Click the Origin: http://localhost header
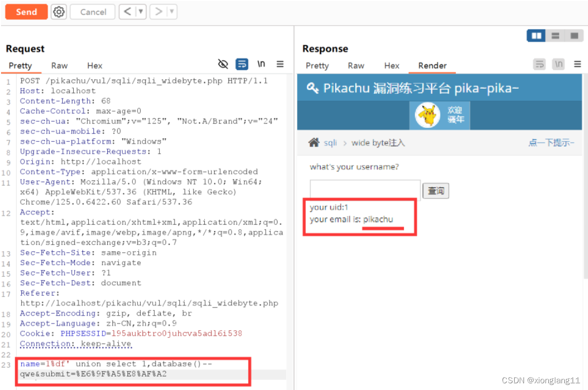The image size is (588, 390). 80,161
